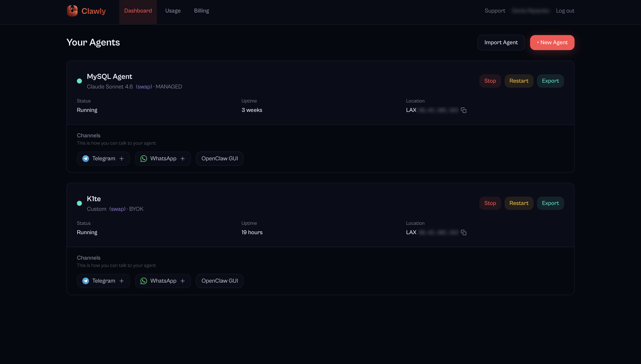641x364 pixels.
Task: Log out of the account
Action: (x=565, y=11)
